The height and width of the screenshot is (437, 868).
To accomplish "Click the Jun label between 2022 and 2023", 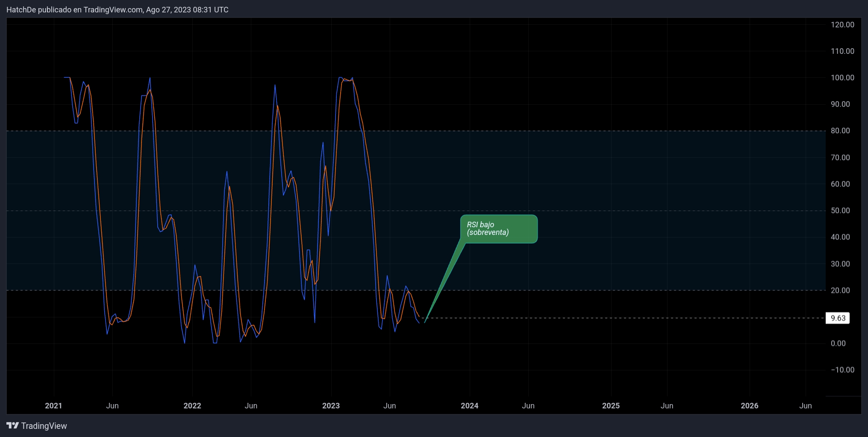I will click(x=251, y=406).
